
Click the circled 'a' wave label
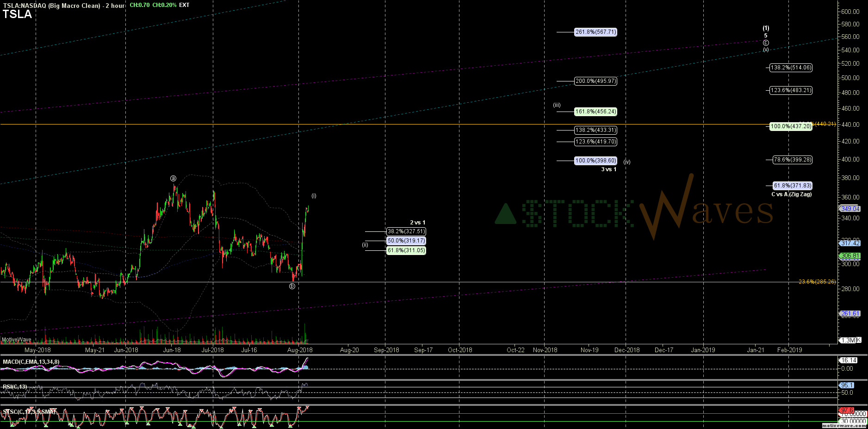tap(173, 178)
